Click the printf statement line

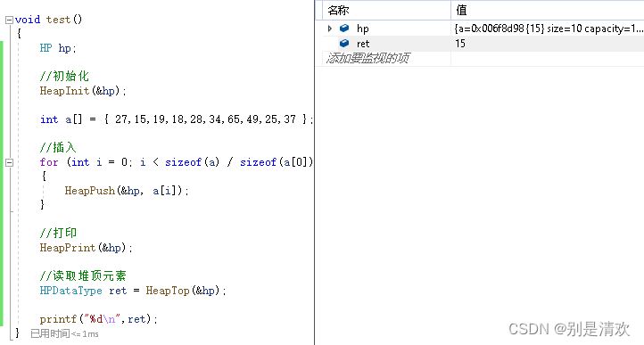(99, 319)
